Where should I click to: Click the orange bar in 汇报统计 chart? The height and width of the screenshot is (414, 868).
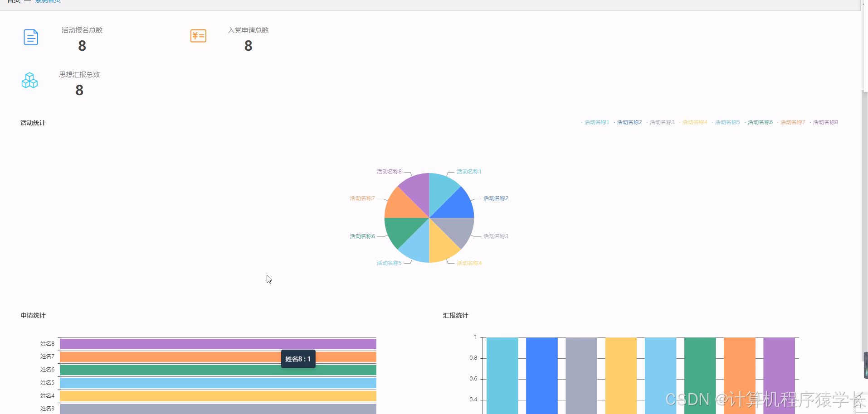(740, 375)
